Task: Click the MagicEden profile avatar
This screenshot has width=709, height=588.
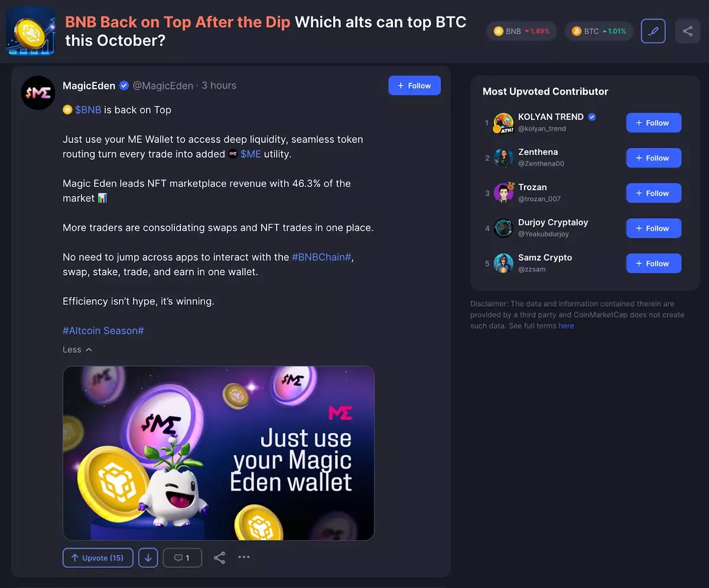Action: (38, 93)
